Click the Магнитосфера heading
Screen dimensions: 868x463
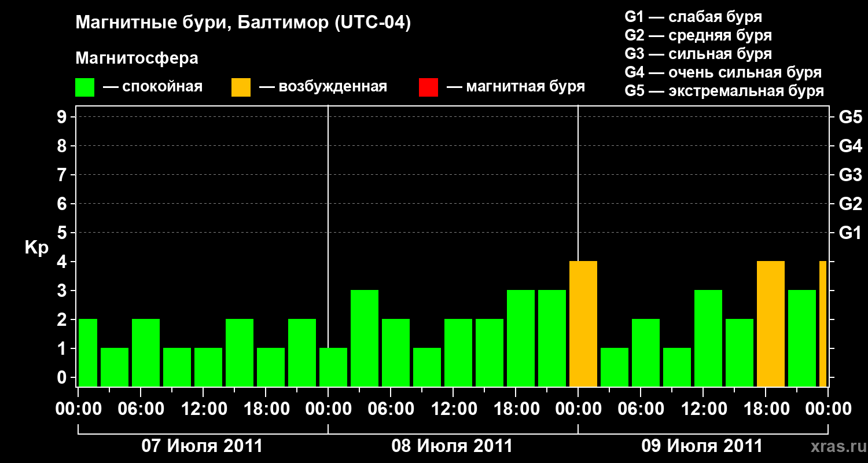click(137, 58)
